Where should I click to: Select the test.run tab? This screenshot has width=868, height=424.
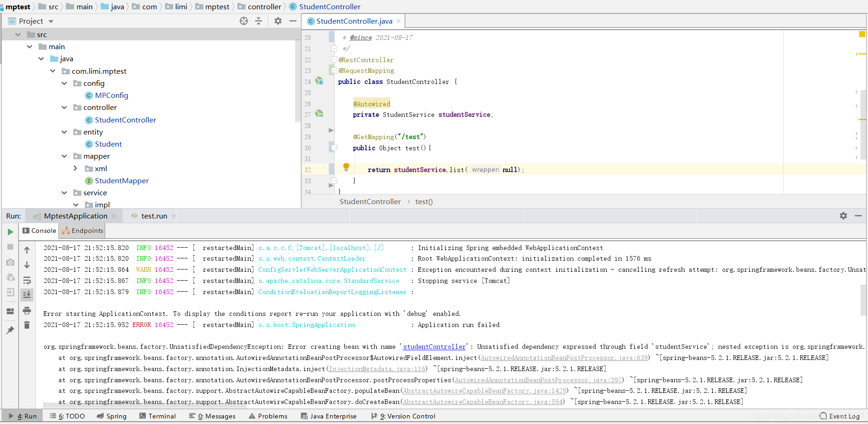pyautogui.click(x=151, y=216)
